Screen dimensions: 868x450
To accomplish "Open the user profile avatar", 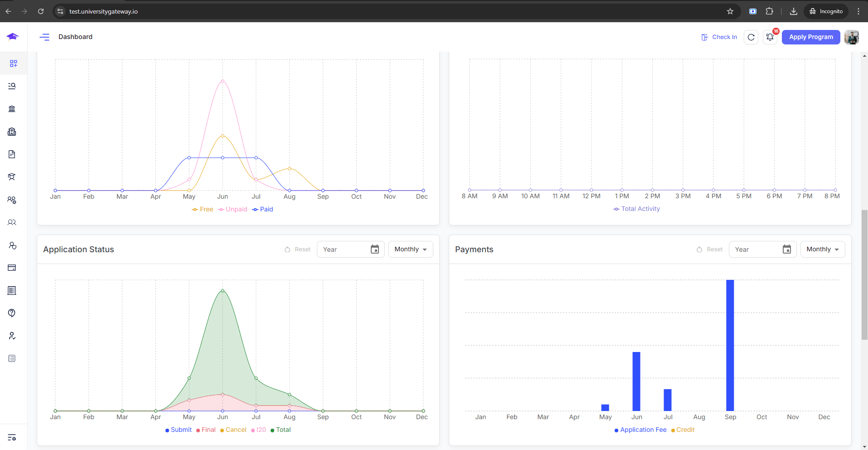I will (852, 37).
